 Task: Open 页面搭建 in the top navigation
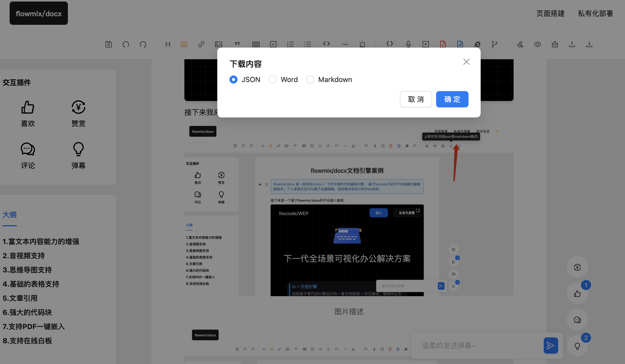(x=551, y=13)
